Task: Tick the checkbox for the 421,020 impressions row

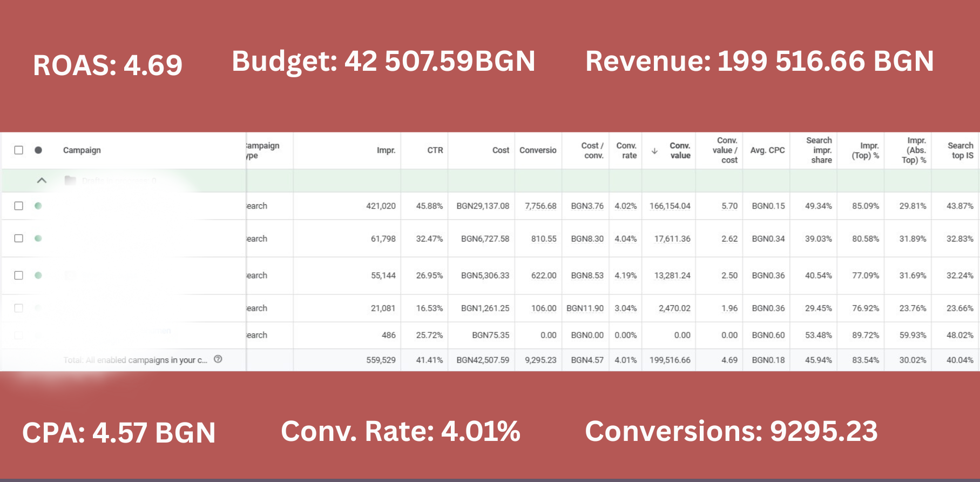Action: coord(18,206)
